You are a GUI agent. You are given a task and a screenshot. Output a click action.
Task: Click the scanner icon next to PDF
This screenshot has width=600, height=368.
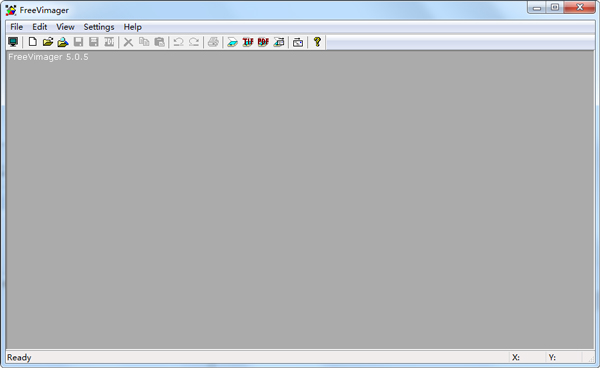click(279, 42)
